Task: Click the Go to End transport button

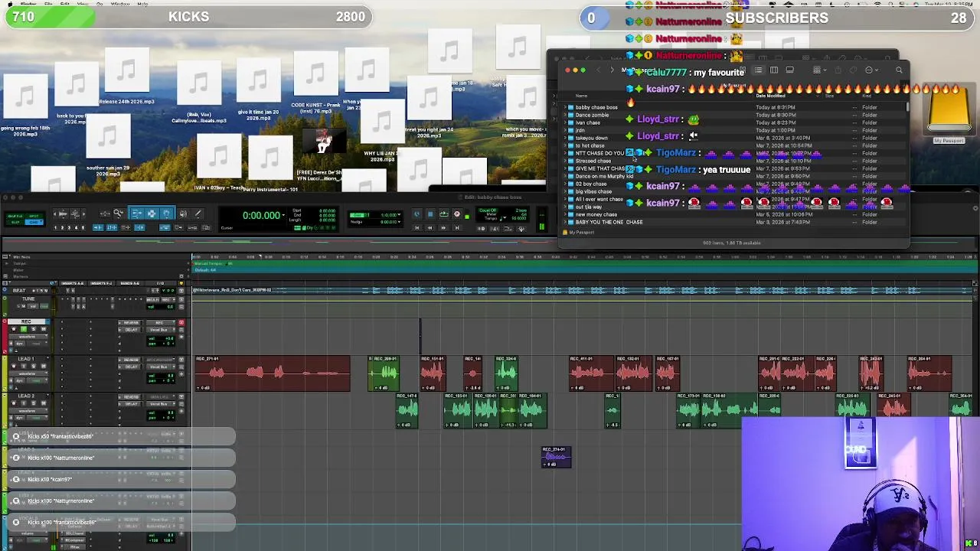Action: coord(457,227)
